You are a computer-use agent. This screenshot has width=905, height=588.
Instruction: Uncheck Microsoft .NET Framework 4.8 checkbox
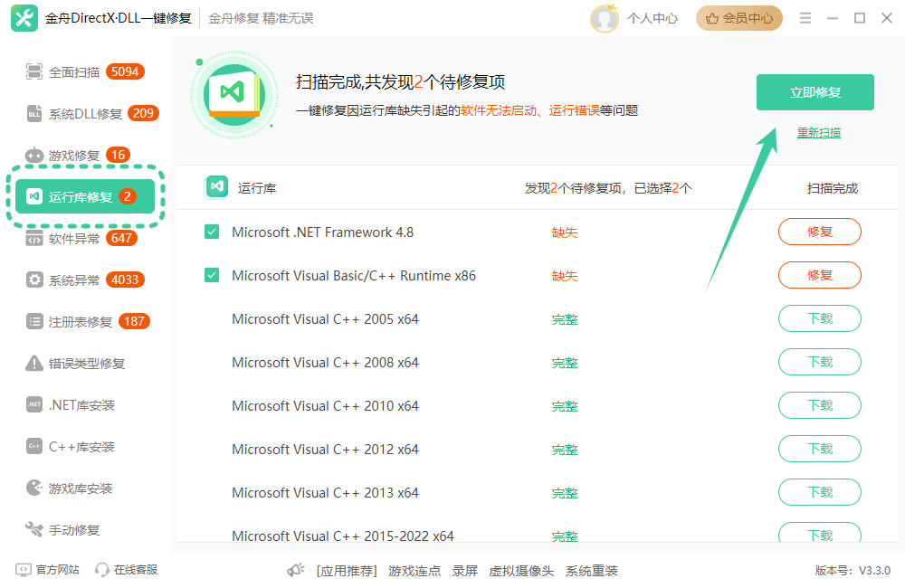click(x=212, y=232)
